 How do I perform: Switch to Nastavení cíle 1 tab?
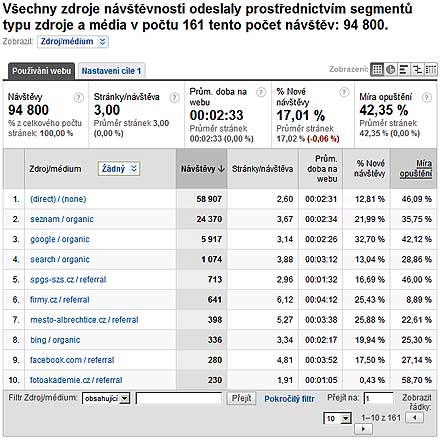tap(111, 71)
